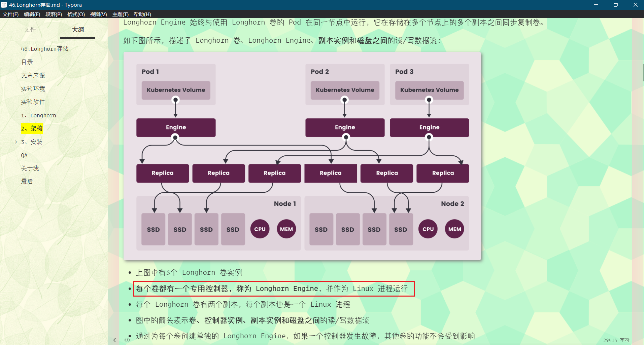This screenshot has width=644, height=345.
Task: Switch sidebar to the 文件 tab
Action: 30,30
